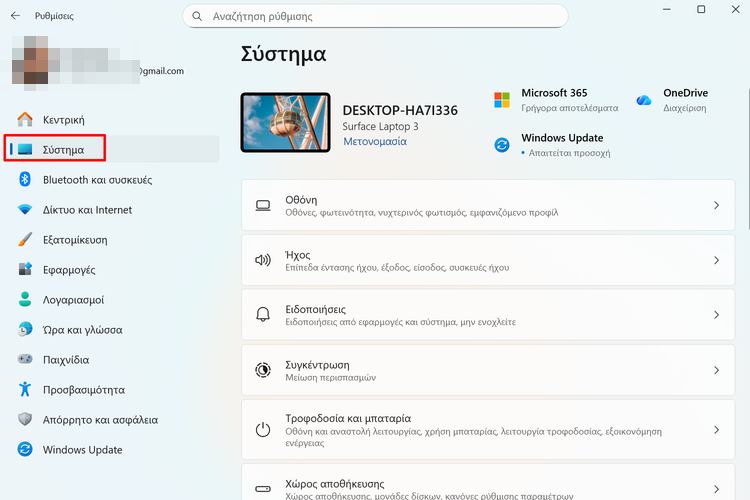Open the Συγκέντρωση settings row

coord(480,370)
